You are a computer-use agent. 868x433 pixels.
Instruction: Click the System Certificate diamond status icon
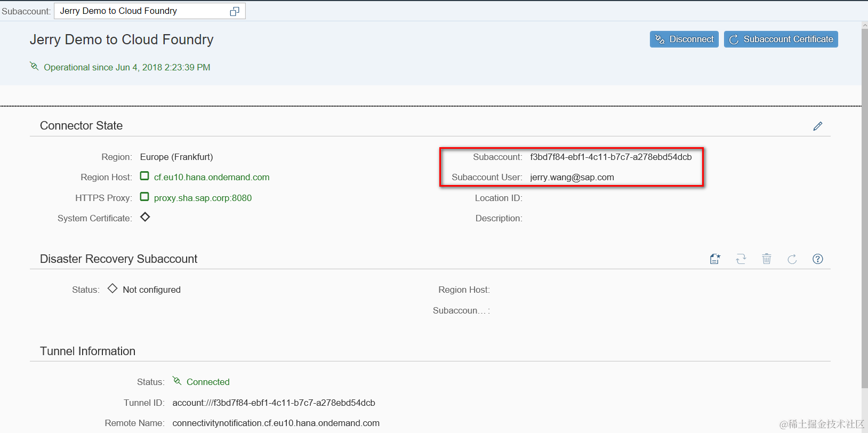(145, 217)
